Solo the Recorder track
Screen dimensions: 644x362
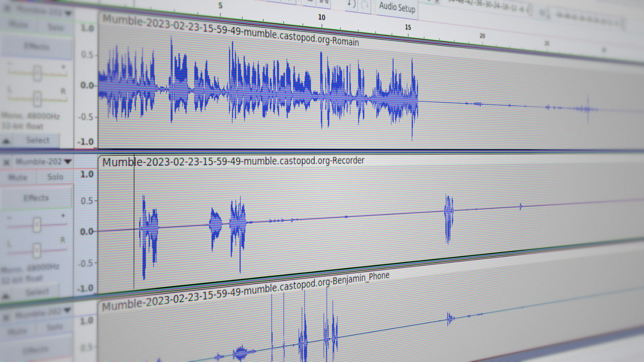tap(55, 177)
